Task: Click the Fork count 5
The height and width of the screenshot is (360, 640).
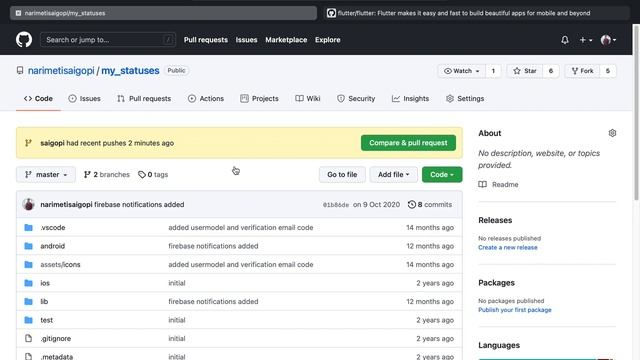Action: pyautogui.click(x=608, y=71)
